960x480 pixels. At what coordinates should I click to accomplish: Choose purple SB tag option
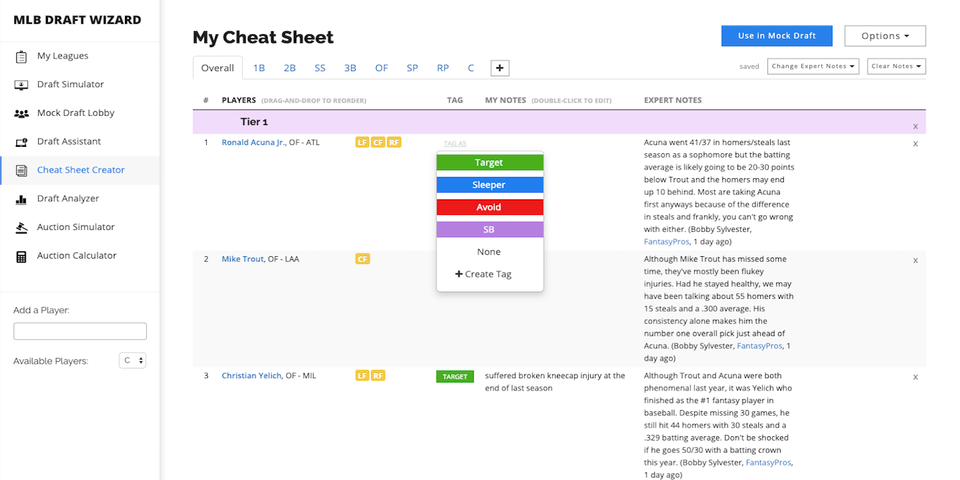tap(490, 230)
